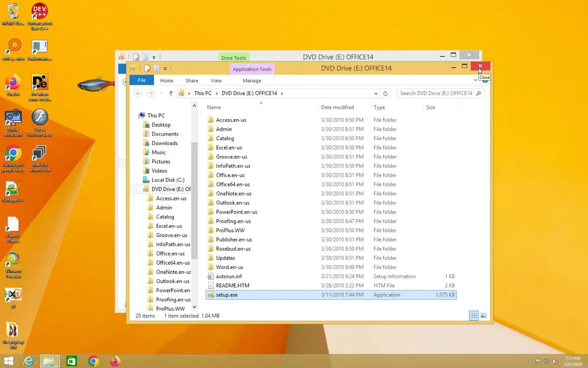Open the address bar history dropdown
This screenshot has height=368, width=588.
pyautogui.click(x=376, y=93)
